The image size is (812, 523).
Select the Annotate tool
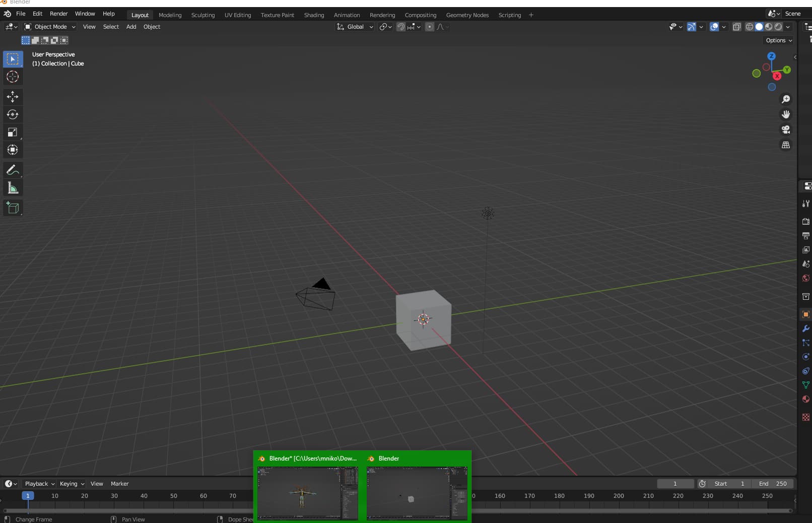pyautogui.click(x=13, y=170)
